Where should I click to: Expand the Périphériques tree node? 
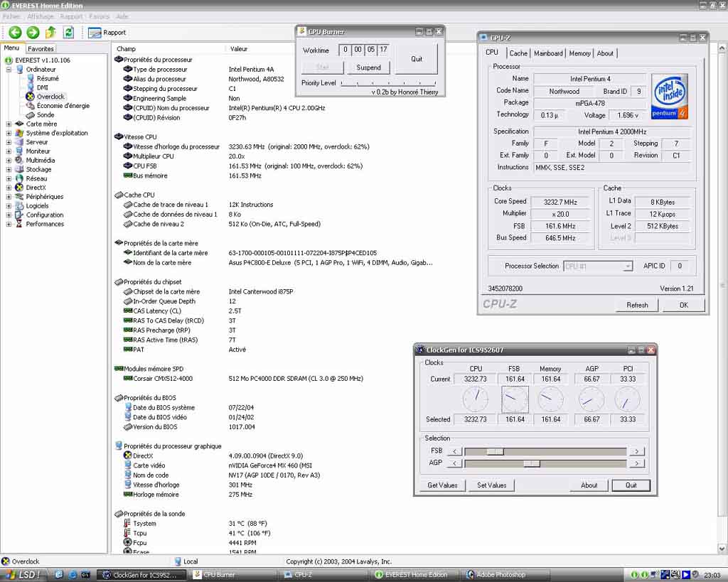point(9,197)
